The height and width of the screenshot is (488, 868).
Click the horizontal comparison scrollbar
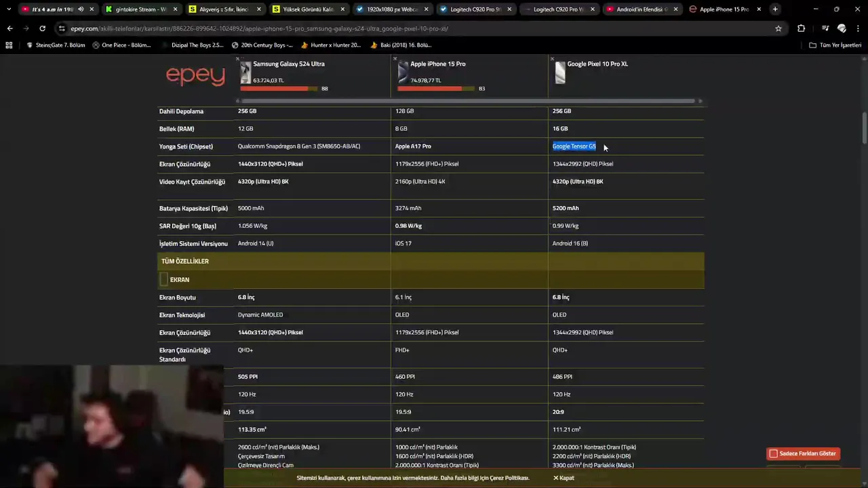pyautogui.click(x=467, y=101)
